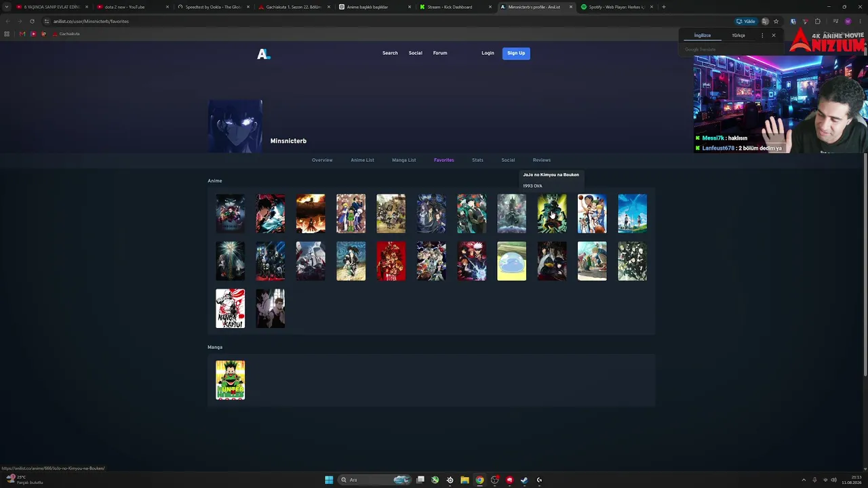The image size is (868, 488).
Task: Open Google Translate options three-dot menu
Action: [762, 35]
